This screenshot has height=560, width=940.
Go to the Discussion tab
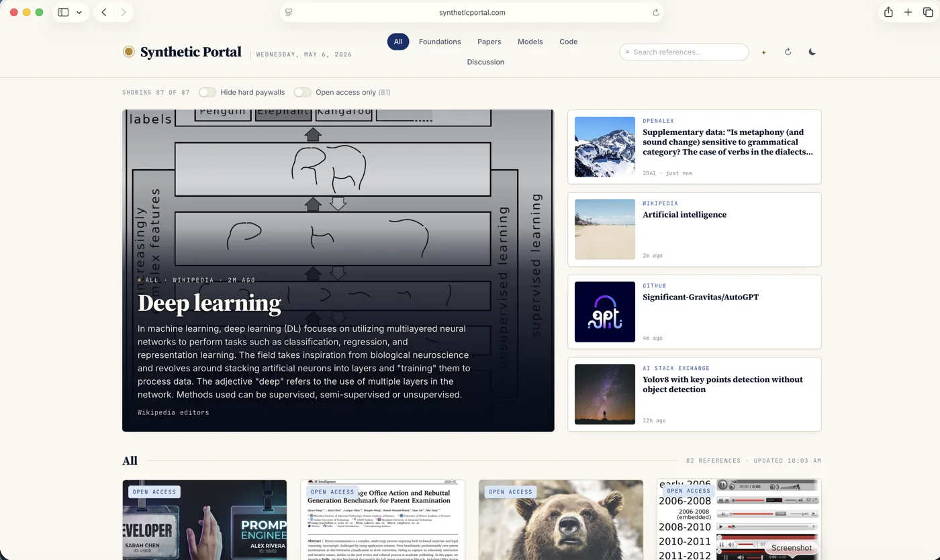click(x=485, y=62)
